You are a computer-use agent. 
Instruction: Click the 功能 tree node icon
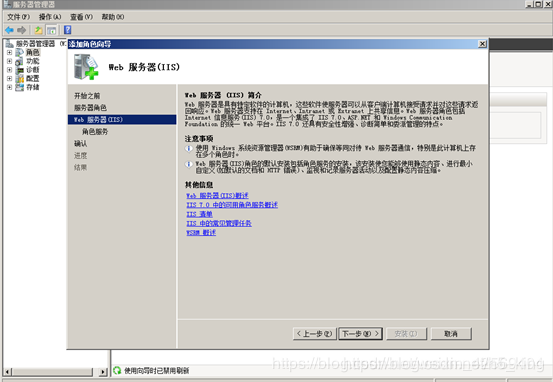[x=19, y=61]
